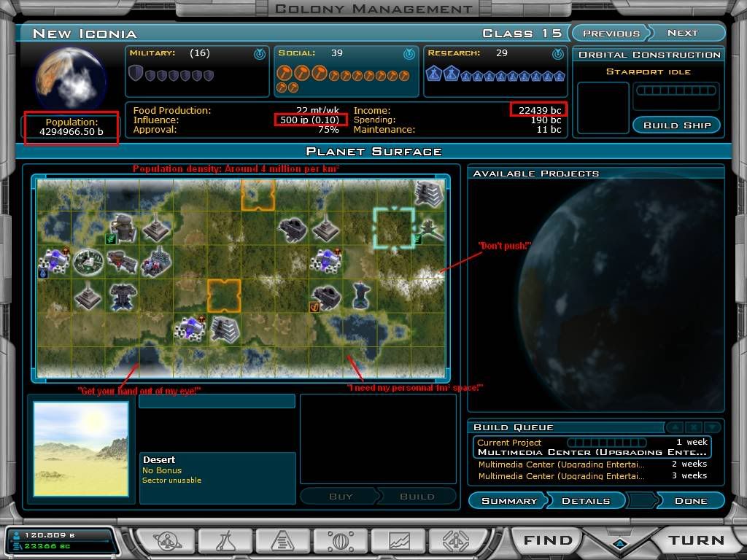
Task: Click the Sector unusable text
Action: [x=171, y=480]
